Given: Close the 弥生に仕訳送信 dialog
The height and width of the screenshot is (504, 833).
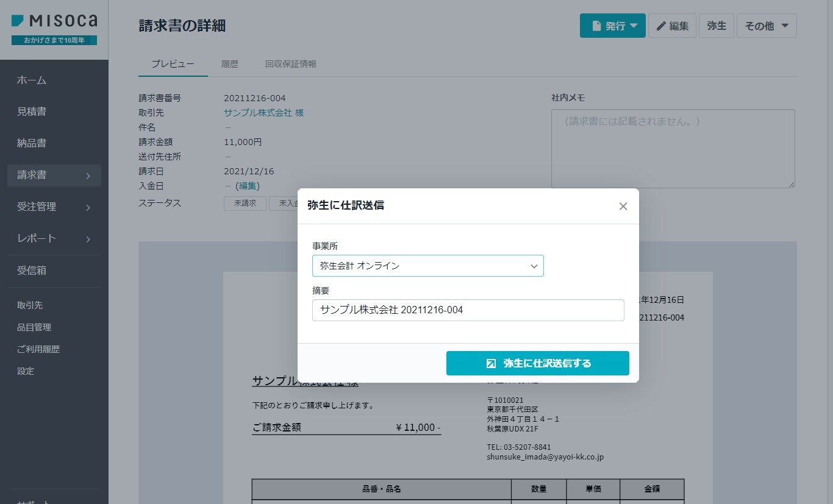Looking at the screenshot, I should coord(623,206).
